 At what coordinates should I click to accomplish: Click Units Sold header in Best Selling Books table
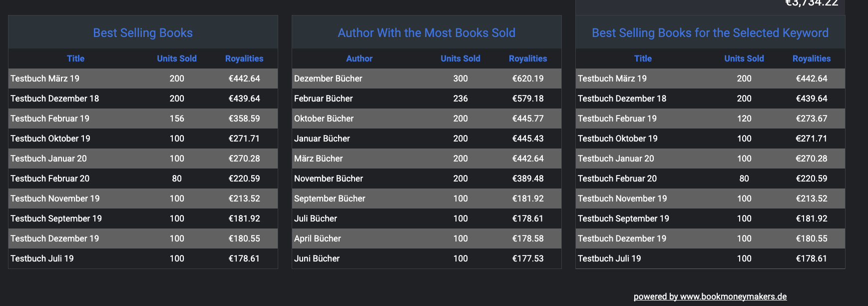pos(177,58)
